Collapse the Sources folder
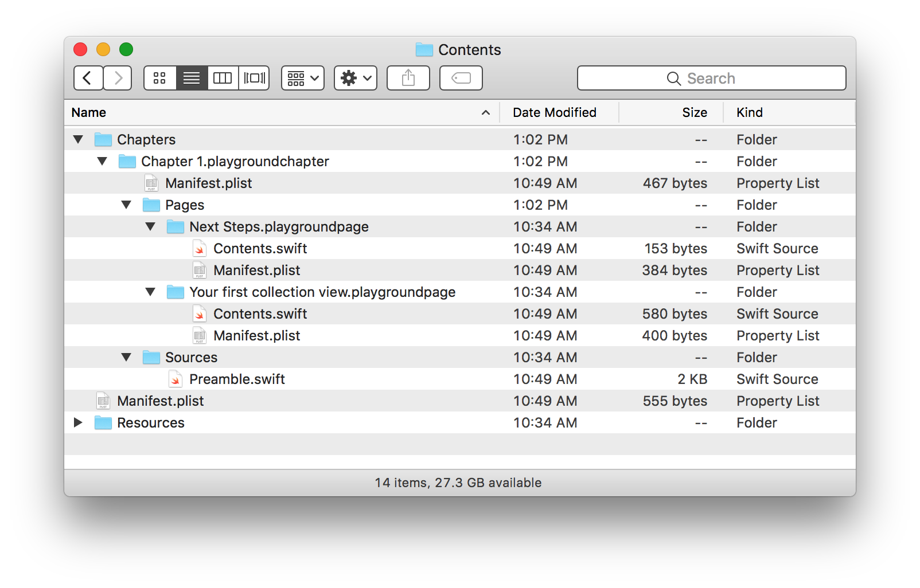This screenshot has height=588, width=920. (x=127, y=357)
